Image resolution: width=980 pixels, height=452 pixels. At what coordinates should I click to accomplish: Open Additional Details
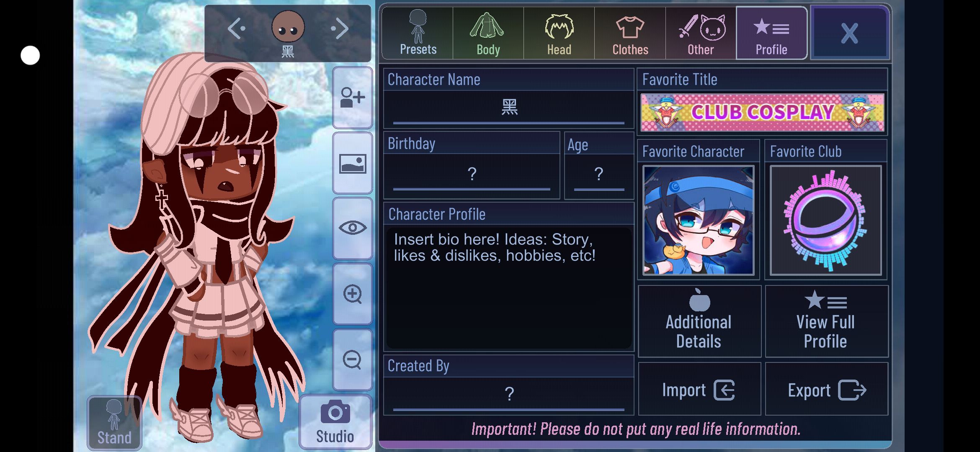click(699, 321)
